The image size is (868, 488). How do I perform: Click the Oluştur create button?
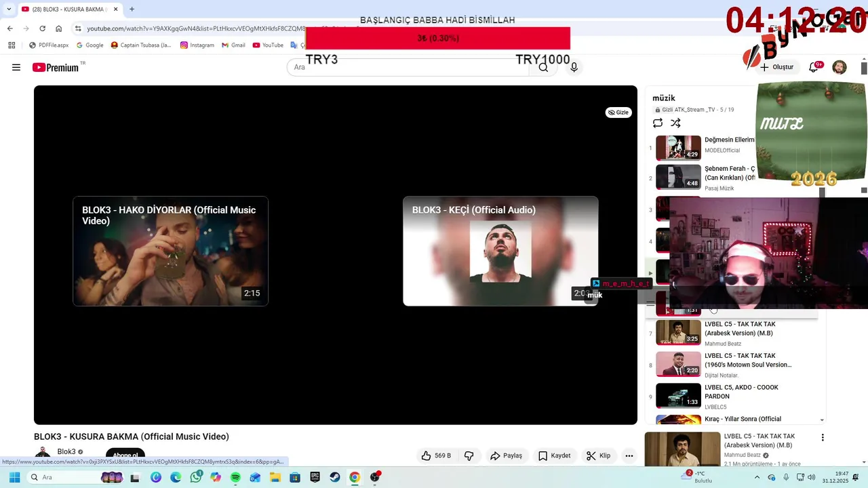click(x=776, y=67)
